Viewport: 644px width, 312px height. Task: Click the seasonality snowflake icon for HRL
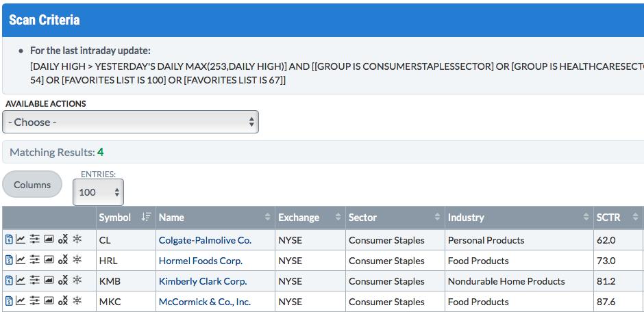(x=77, y=260)
